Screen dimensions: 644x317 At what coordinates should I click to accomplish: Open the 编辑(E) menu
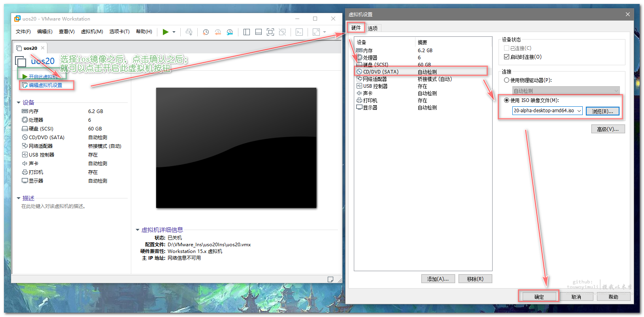(x=45, y=32)
